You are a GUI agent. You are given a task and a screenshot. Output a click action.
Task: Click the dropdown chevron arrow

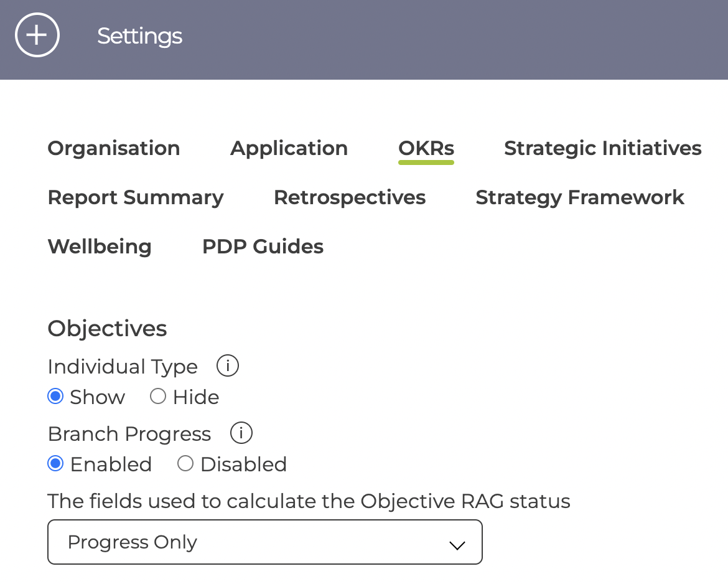coord(457,545)
